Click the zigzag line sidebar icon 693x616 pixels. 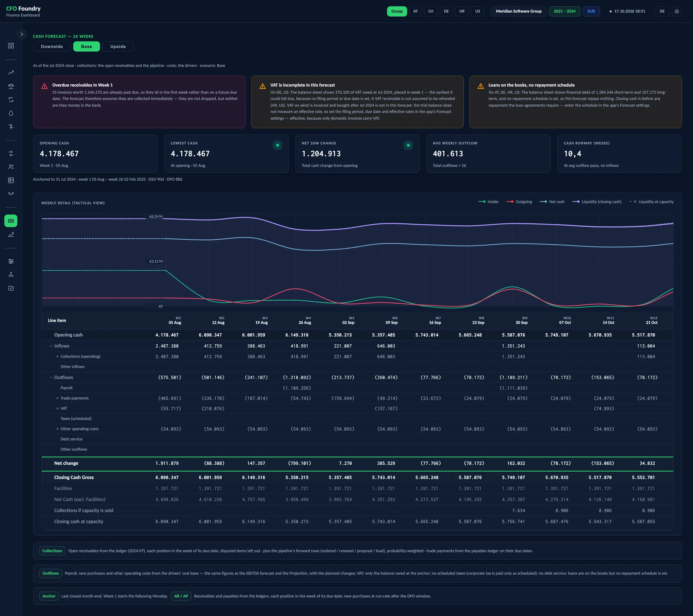pos(11,193)
